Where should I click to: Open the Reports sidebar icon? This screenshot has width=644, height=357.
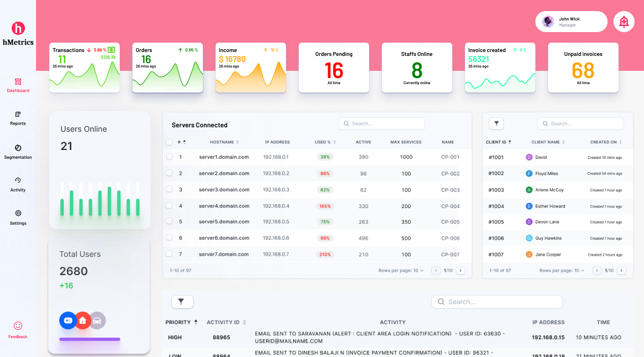coord(18,115)
